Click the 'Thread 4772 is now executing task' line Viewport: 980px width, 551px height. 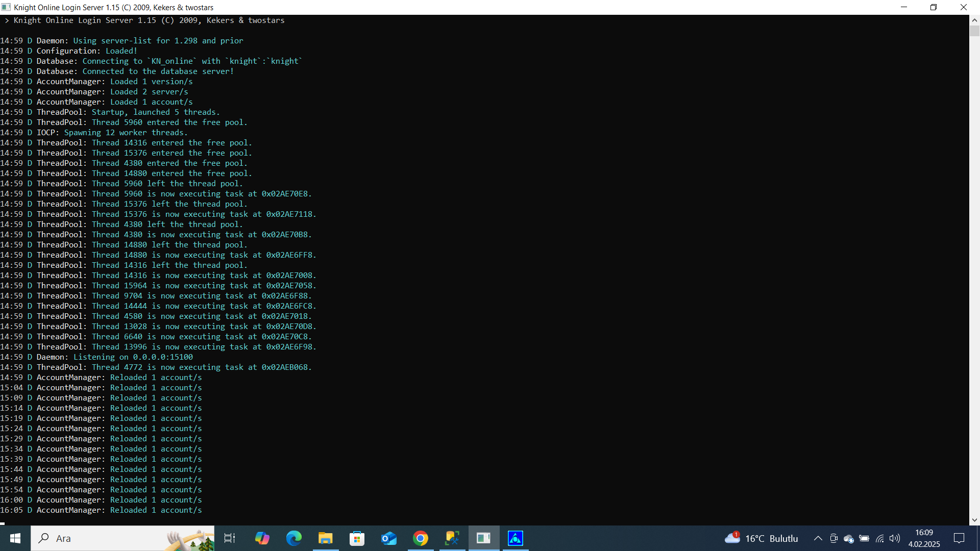click(x=156, y=367)
